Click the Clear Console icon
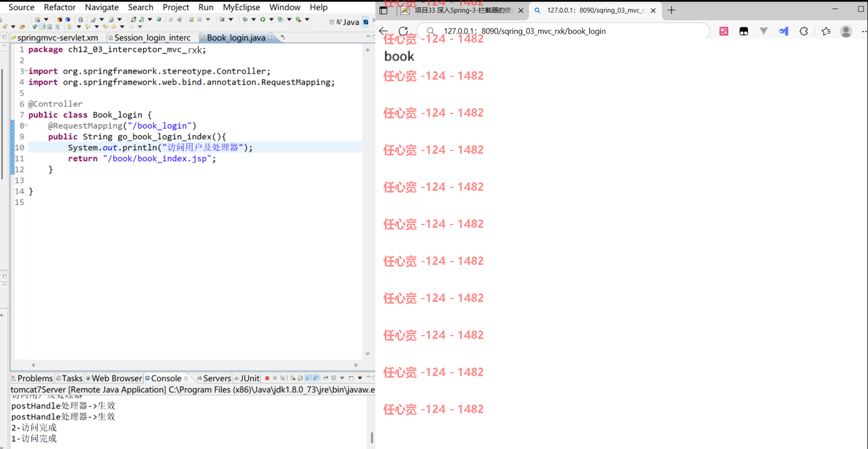This screenshot has height=449, width=868. click(x=293, y=378)
